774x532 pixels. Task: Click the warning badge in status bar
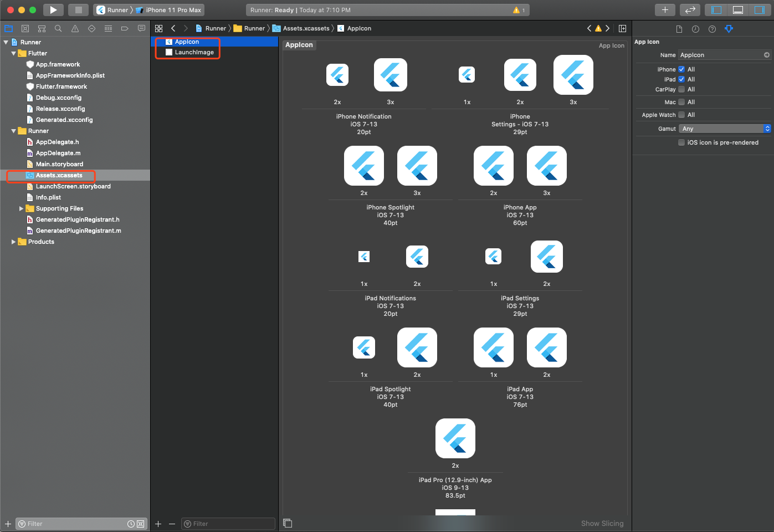(x=519, y=10)
